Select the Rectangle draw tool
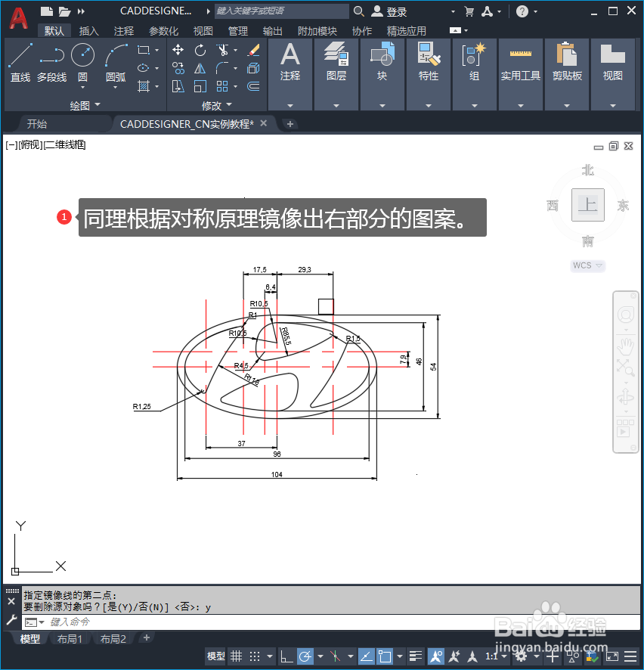644x670 pixels. (144, 50)
